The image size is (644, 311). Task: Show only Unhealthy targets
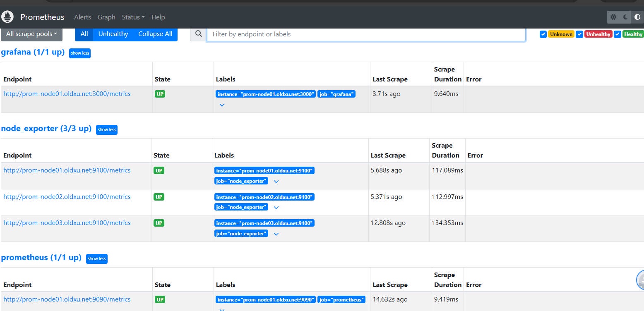tap(113, 34)
